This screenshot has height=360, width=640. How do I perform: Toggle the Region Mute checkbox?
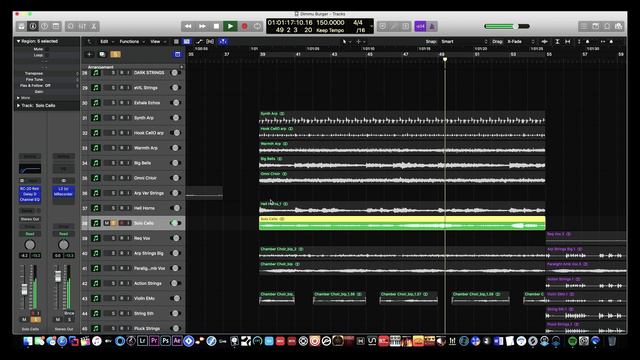[x=46, y=49]
